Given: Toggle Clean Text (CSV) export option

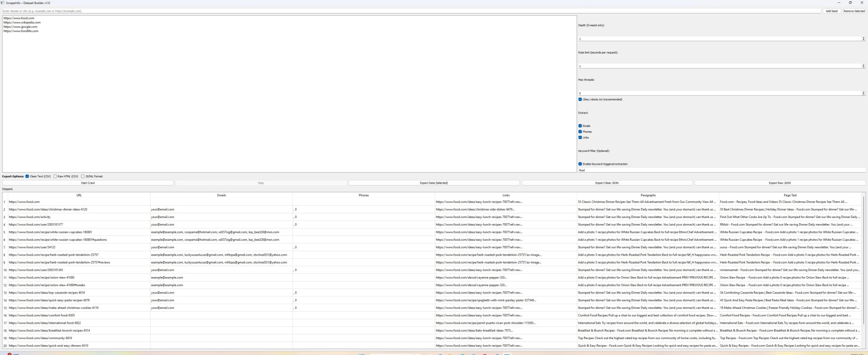Looking at the screenshot, I should coord(27,176).
